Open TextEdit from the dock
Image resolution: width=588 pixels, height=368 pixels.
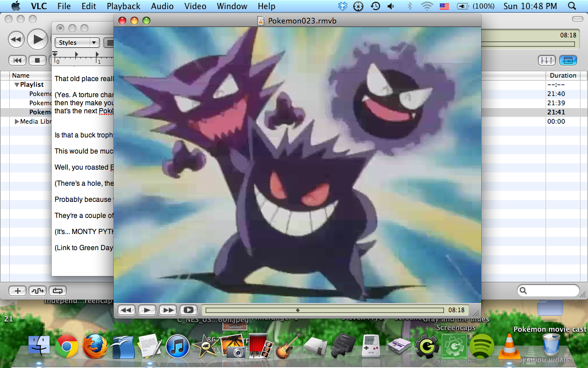click(x=149, y=345)
